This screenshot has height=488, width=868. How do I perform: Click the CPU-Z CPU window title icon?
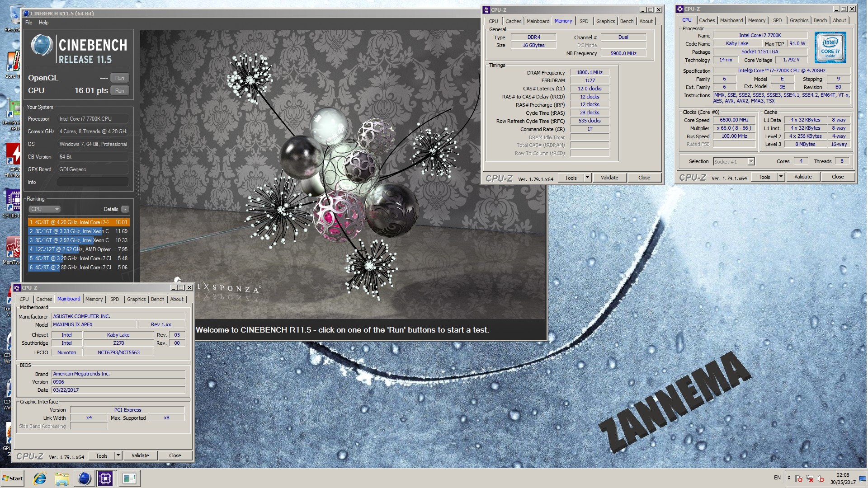[x=680, y=9]
